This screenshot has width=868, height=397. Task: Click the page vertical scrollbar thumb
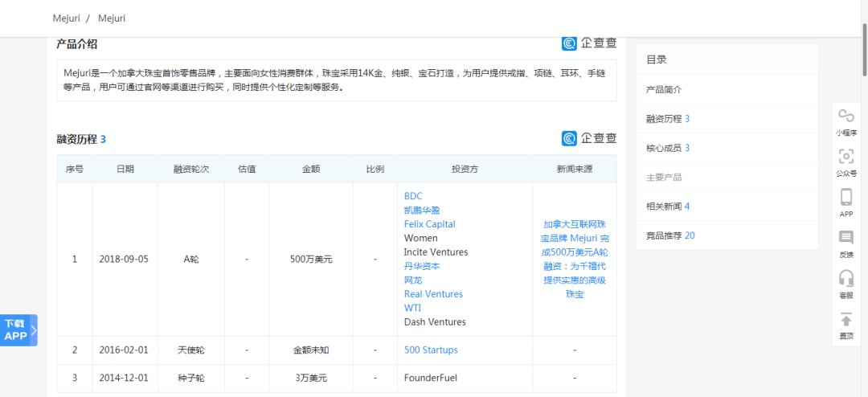coord(865,49)
